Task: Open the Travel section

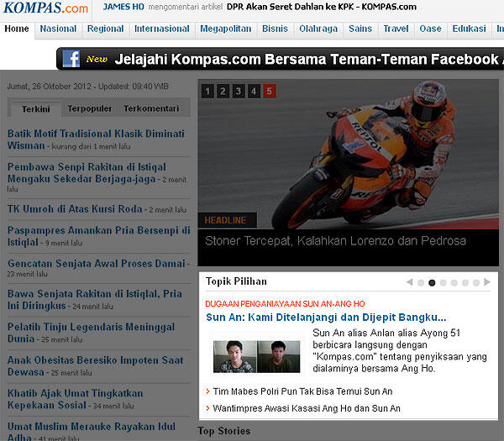Action: point(396,29)
